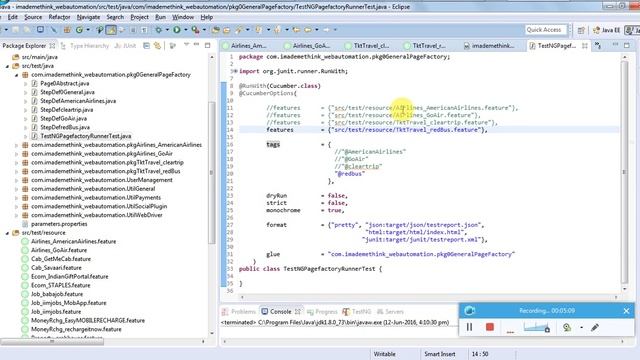Collapse the import fold on line 3
The height and width of the screenshot is (360, 640).
236,71
